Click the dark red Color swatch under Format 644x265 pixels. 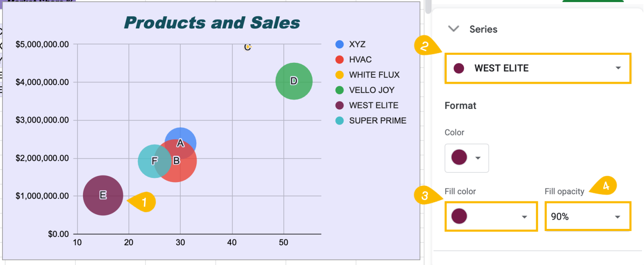pyautogui.click(x=459, y=158)
